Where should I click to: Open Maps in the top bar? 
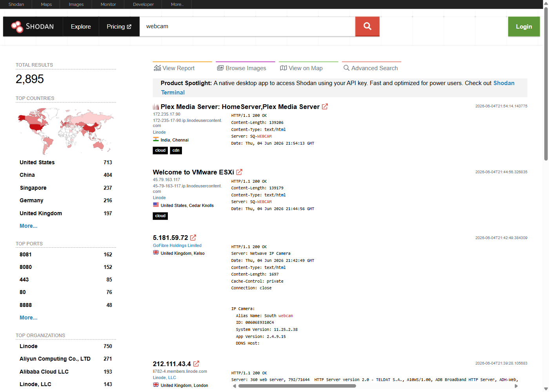pos(46,4)
